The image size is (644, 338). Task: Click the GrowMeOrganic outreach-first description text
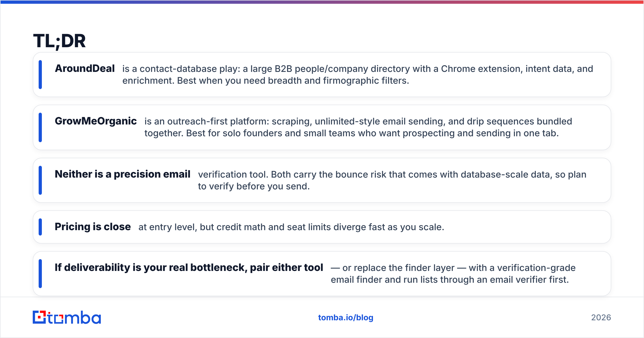[x=358, y=127]
